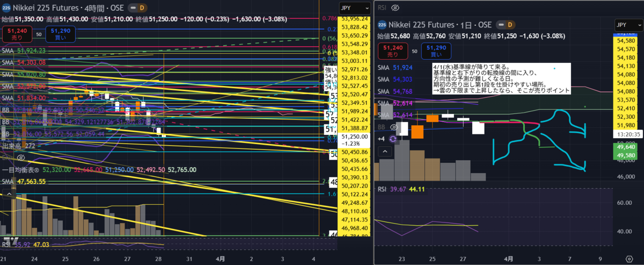Select Nikkei 225 Futures 1日 title in right chart

tap(441, 24)
